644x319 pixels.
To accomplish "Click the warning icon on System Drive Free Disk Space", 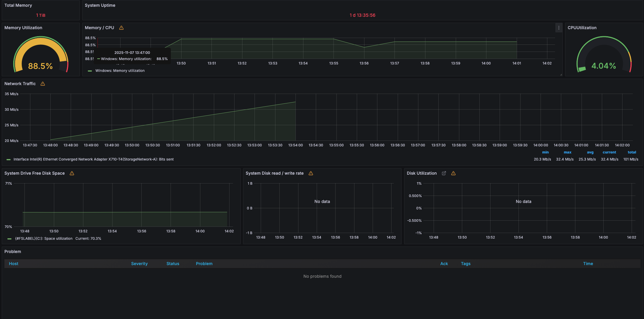I will click(x=72, y=173).
